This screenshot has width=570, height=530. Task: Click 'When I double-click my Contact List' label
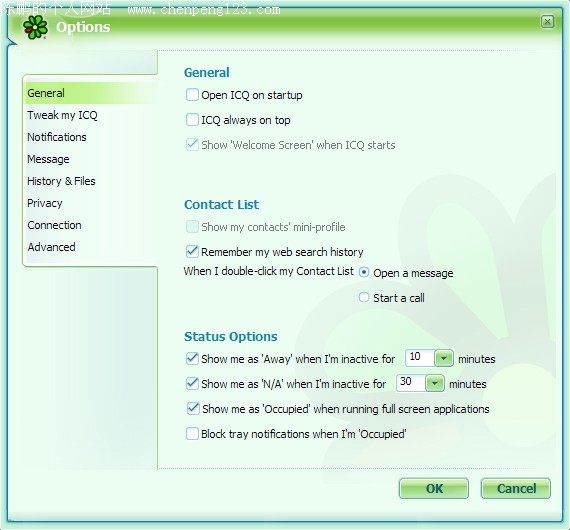coord(268,272)
